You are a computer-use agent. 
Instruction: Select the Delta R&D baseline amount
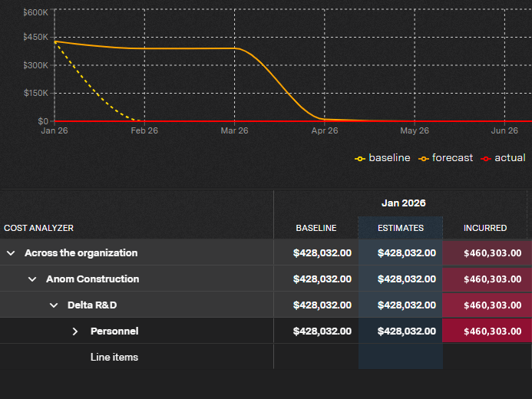click(322, 305)
